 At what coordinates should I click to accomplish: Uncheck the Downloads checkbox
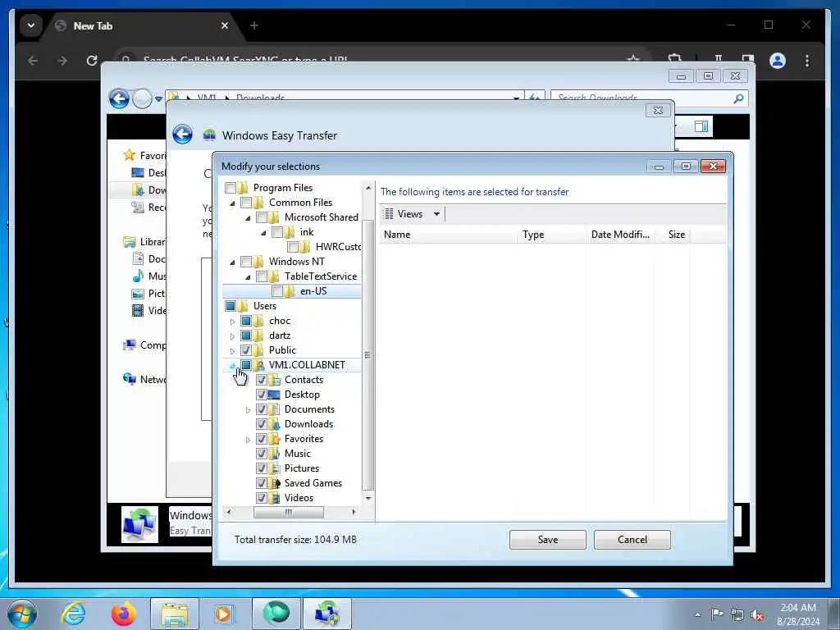[x=262, y=424]
